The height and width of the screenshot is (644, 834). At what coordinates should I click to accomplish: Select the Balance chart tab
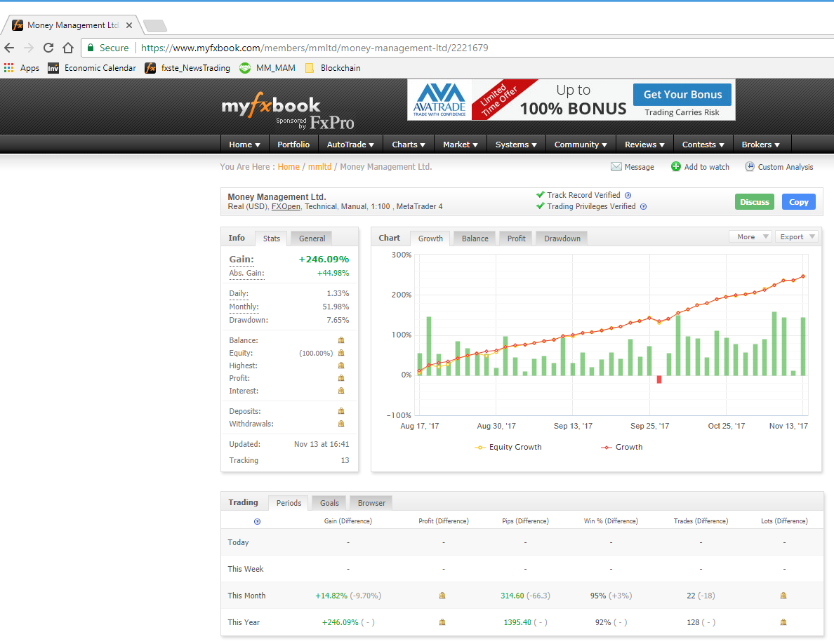click(x=475, y=239)
